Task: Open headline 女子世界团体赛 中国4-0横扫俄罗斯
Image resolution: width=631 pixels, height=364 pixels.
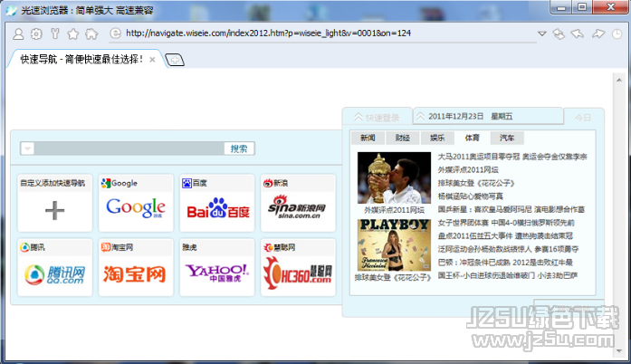Action: [506, 223]
